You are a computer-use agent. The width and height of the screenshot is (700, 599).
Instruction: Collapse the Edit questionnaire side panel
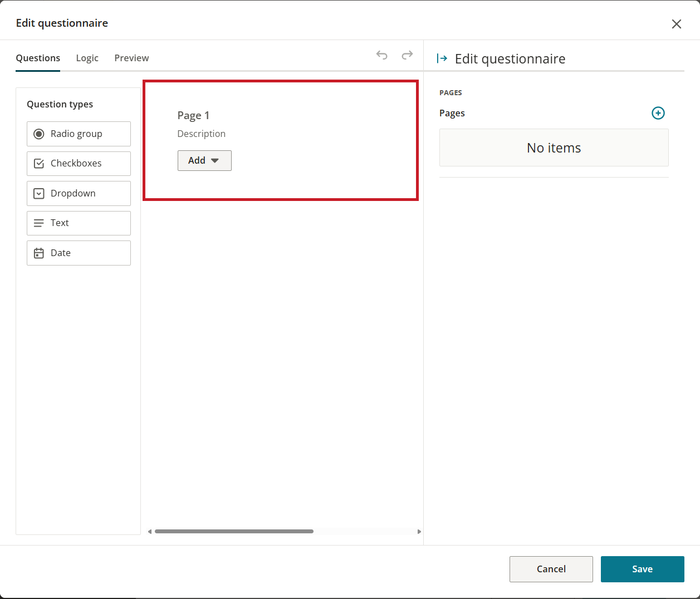click(x=442, y=58)
